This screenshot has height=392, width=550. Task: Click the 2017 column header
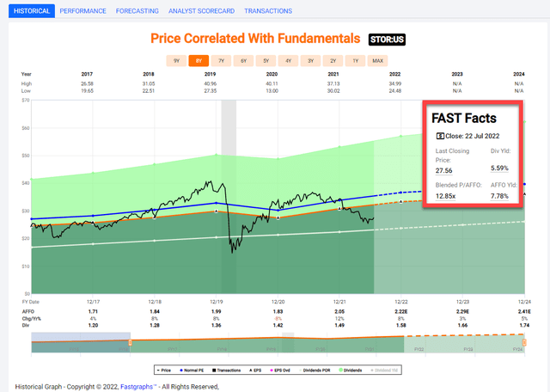[x=87, y=74]
